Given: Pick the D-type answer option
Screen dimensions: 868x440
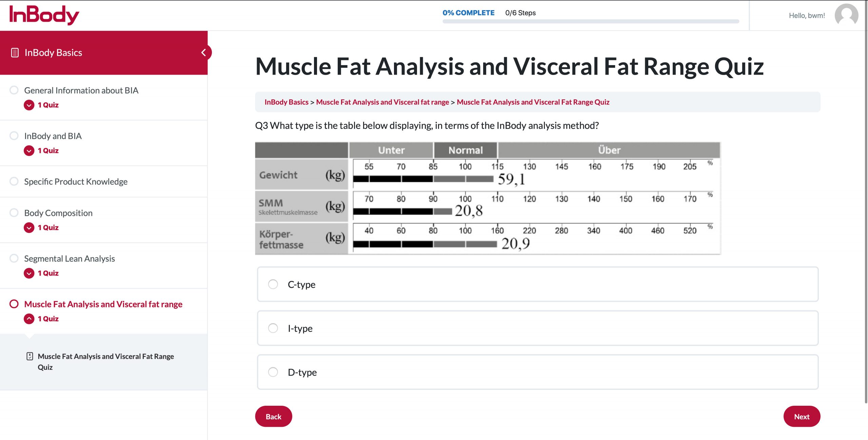Looking at the screenshot, I should click(x=273, y=372).
